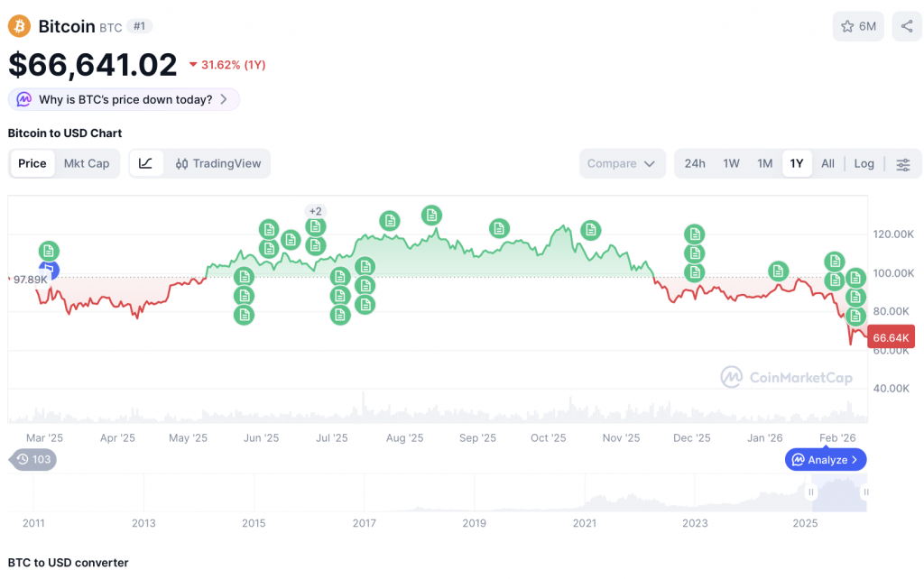Select the 1M time range tab
This screenshot has height=579, width=924.
pos(765,163)
